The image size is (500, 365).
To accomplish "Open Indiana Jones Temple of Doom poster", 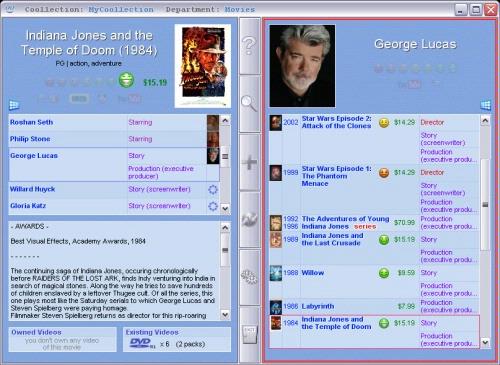I will coord(203,66).
